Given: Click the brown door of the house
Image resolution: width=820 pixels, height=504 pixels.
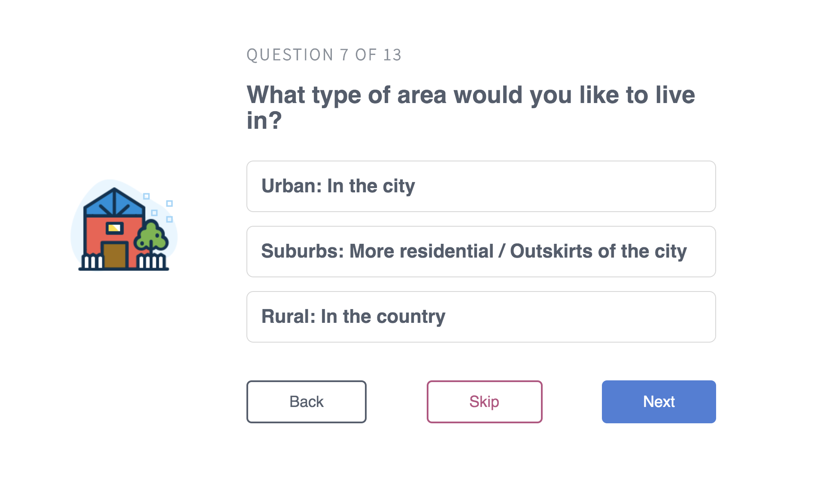Looking at the screenshot, I should (115, 255).
